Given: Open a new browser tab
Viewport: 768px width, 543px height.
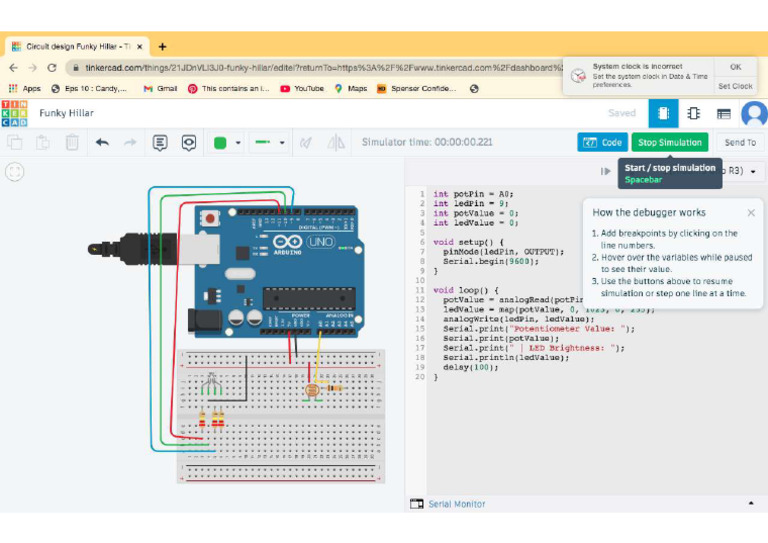Looking at the screenshot, I should click(x=163, y=47).
